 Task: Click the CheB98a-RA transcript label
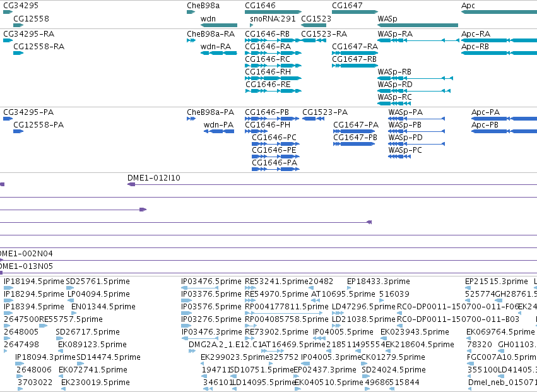[211, 34]
